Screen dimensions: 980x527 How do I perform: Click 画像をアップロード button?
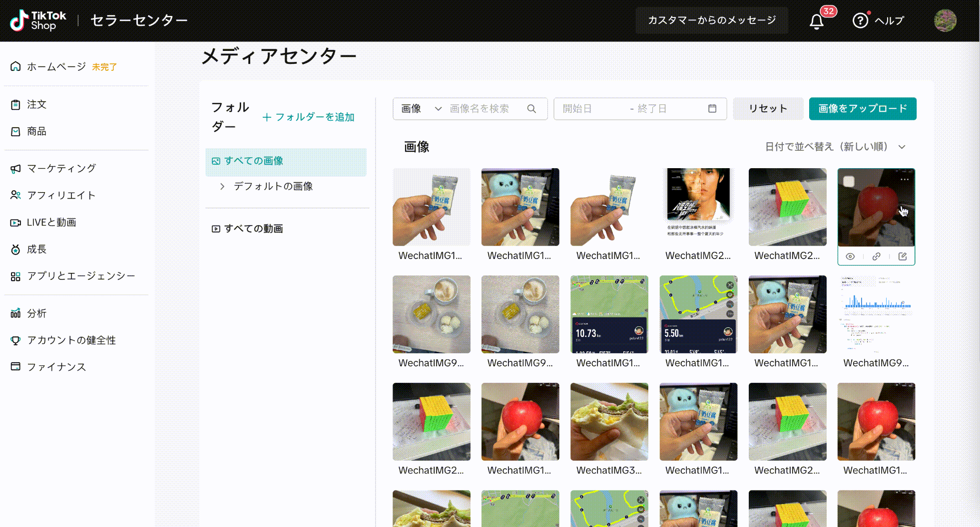click(x=863, y=109)
